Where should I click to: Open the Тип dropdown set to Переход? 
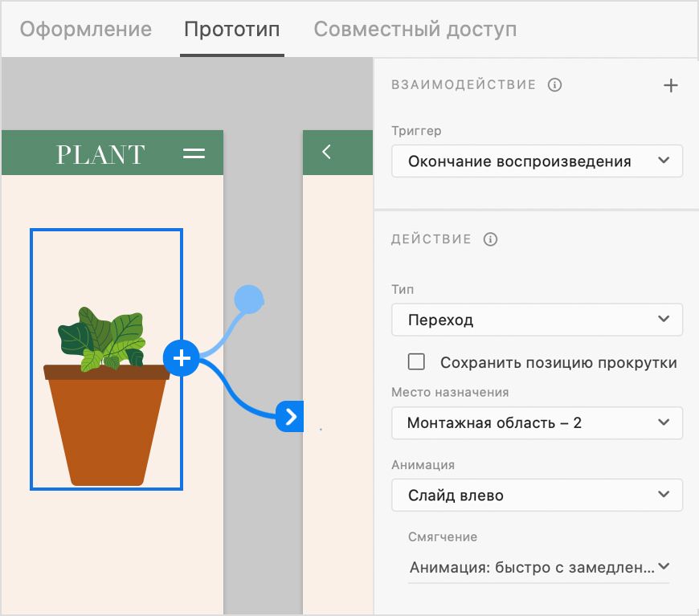537,319
